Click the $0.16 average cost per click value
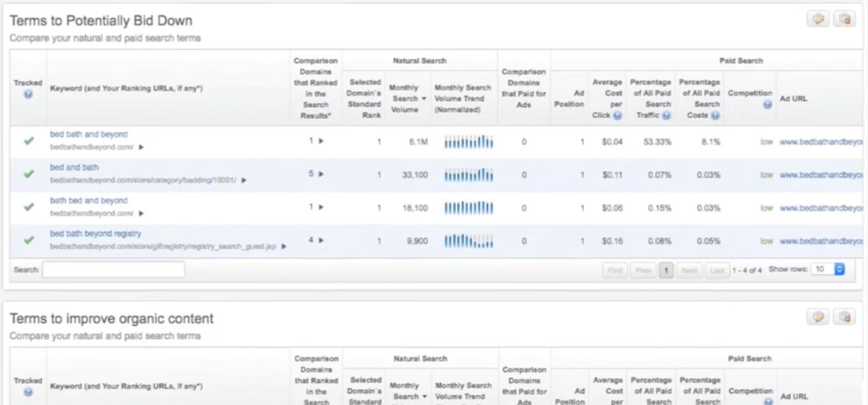Viewport: 868px width, 405px height. coord(612,241)
